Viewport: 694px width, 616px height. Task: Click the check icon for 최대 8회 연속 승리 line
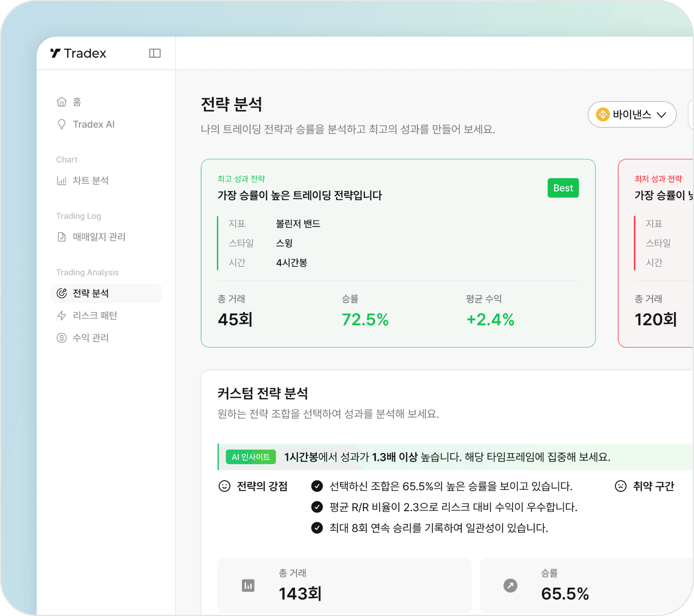click(x=317, y=528)
